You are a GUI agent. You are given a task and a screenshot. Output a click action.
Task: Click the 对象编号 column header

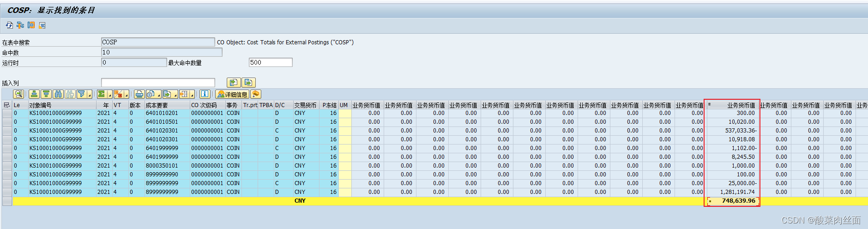62,105
